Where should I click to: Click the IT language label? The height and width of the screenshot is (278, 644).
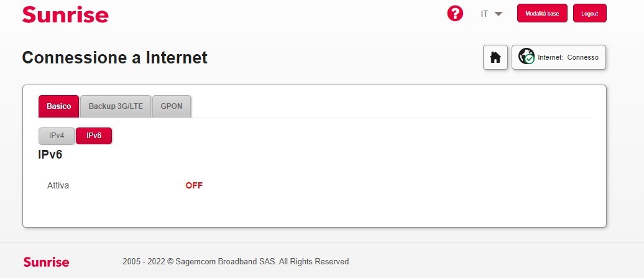coord(484,14)
